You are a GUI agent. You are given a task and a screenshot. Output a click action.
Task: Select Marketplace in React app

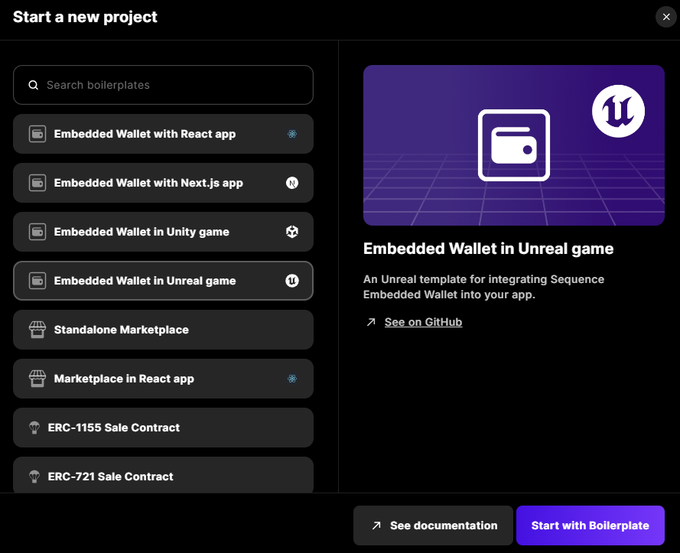coord(163,379)
